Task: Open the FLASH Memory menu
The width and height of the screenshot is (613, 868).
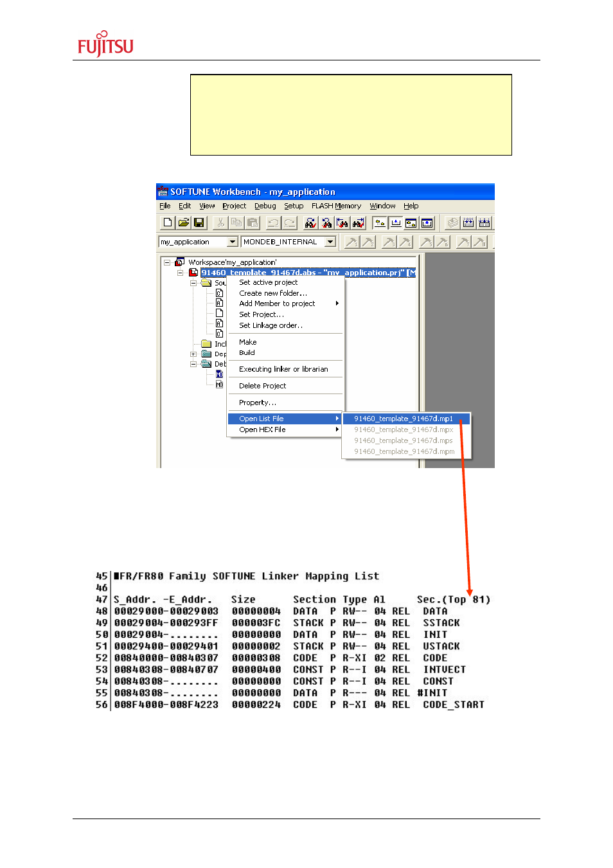Action: pos(336,206)
